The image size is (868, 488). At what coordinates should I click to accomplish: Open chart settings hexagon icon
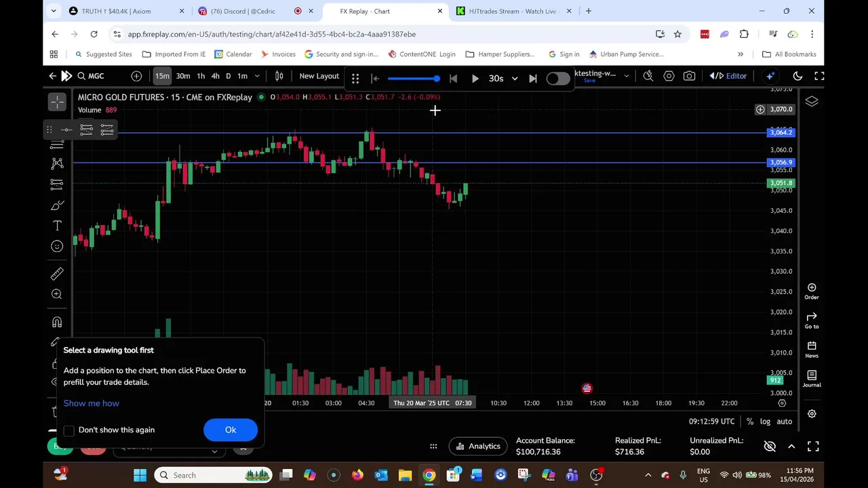point(669,76)
